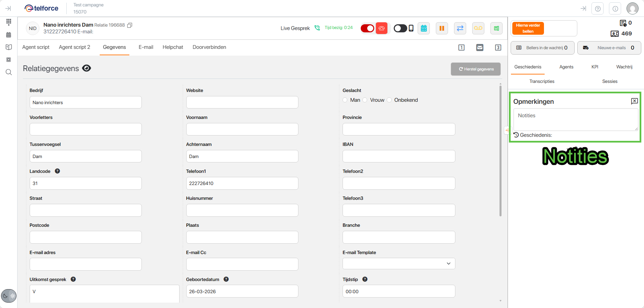Click the blue transfer arrows icon
Viewport: 644px width, 308px height.
click(x=460, y=28)
